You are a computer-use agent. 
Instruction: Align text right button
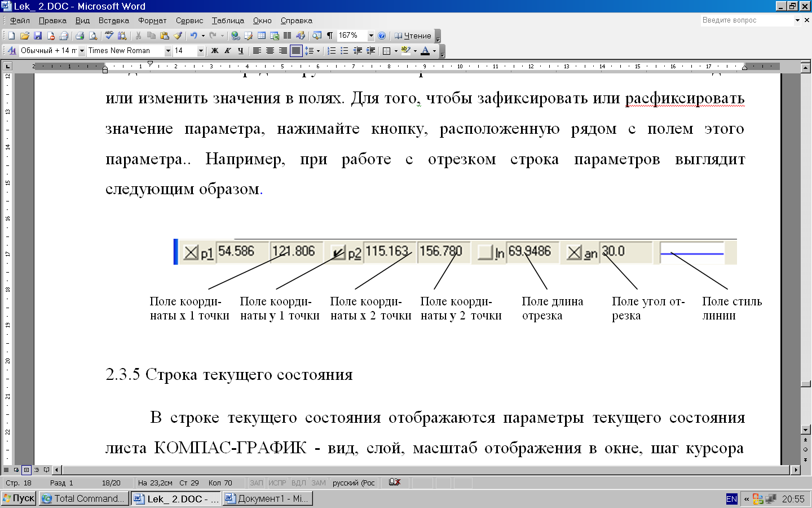click(x=283, y=51)
